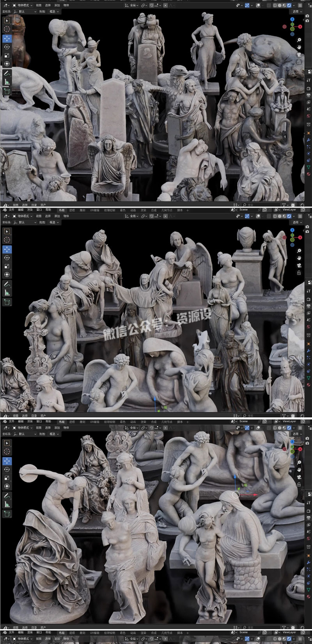Toggle proportional editing in the top Blender window

tap(166, 5)
